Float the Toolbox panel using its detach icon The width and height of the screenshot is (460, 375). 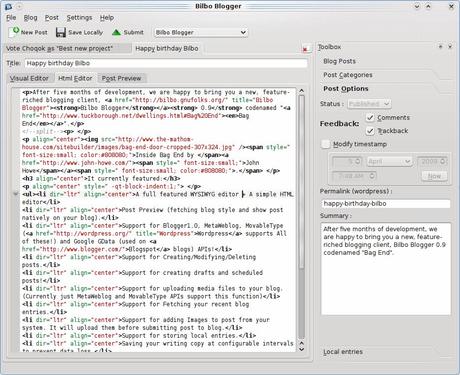tap(440, 47)
